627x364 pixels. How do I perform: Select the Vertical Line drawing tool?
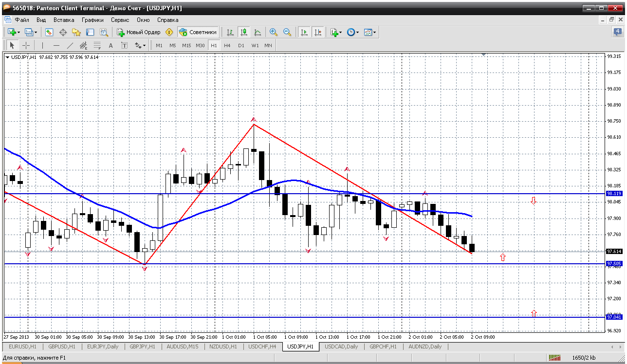pyautogui.click(x=42, y=45)
